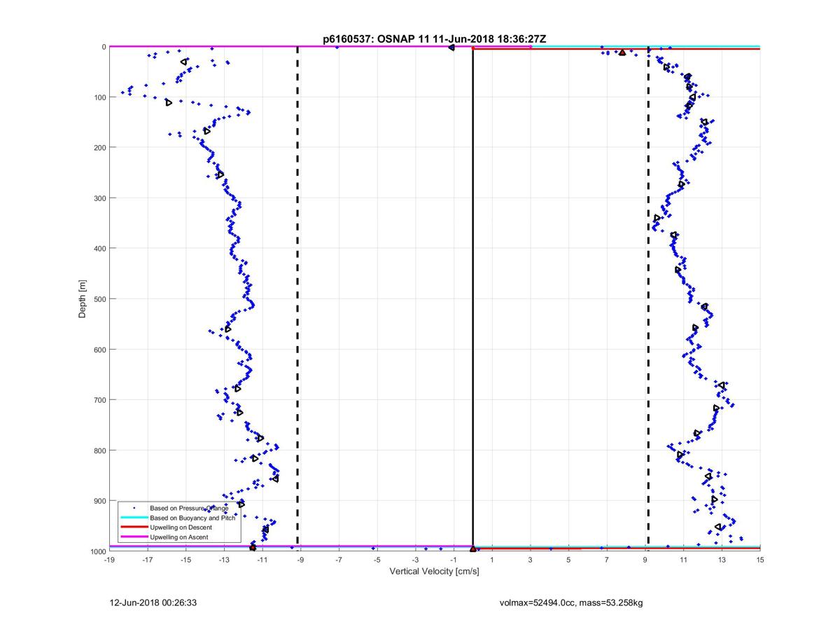840x620 pixels.
Task: Click x-axis tick label "-9"
Action: [300, 560]
